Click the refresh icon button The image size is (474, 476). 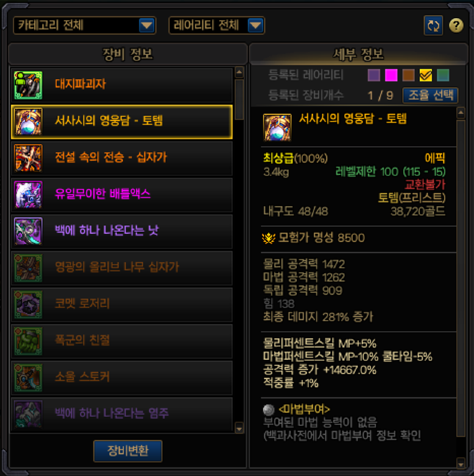coord(433,25)
